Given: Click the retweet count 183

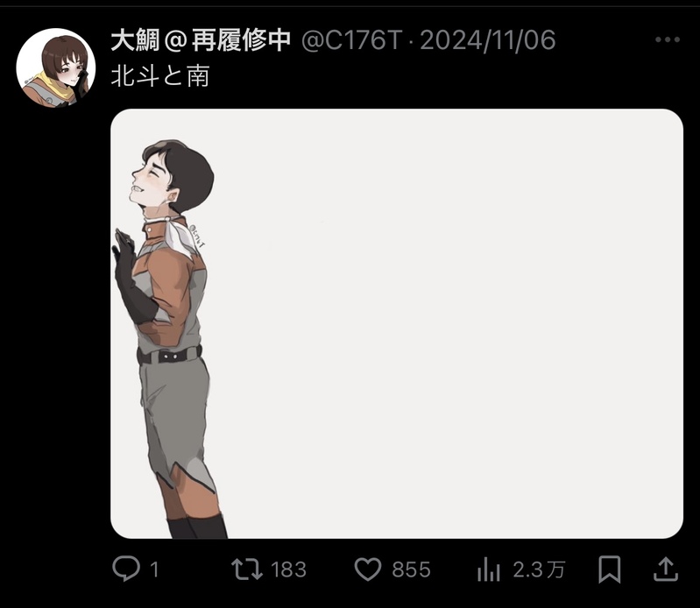Looking at the screenshot, I should pyautogui.click(x=288, y=569).
